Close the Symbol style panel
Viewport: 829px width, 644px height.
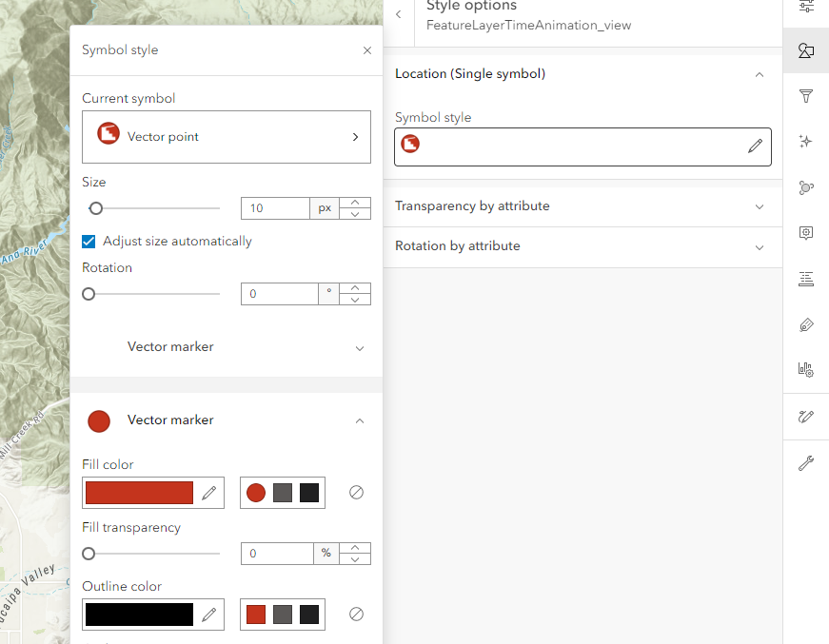click(367, 50)
